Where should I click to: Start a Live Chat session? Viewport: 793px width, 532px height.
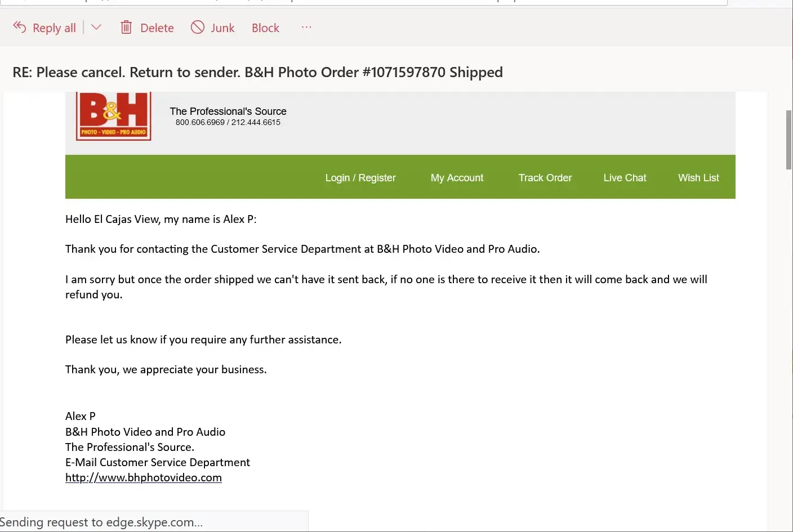625,178
